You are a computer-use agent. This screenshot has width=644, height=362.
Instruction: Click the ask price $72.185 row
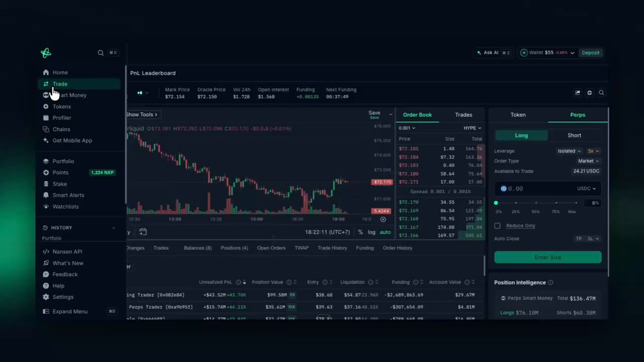440,149
